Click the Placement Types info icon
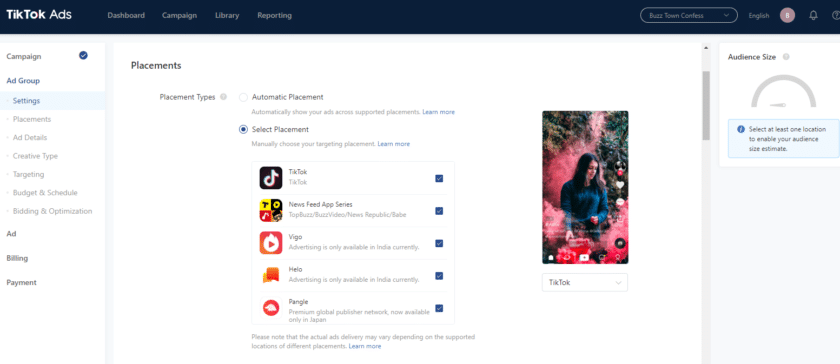The height and width of the screenshot is (364, 840). 223,97
